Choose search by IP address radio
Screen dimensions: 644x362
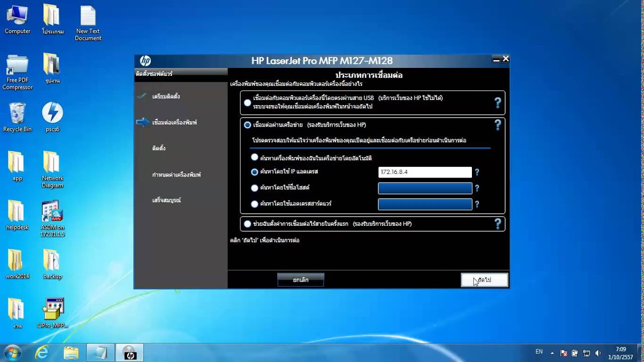pyautogui.click(x=255, y=172)
